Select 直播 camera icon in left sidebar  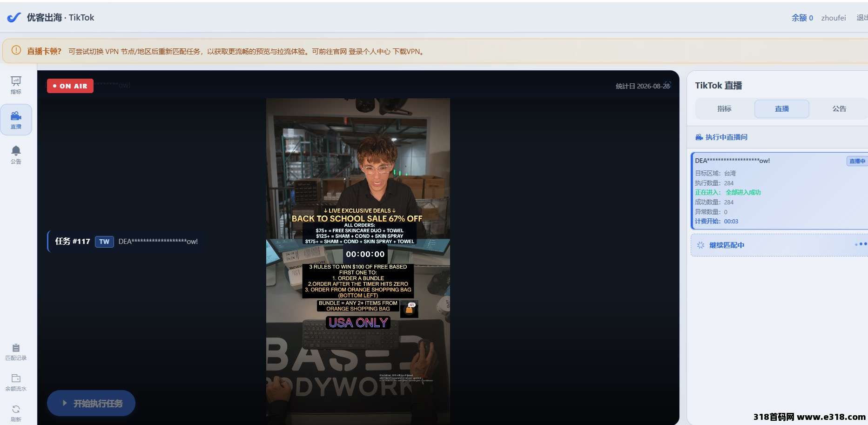pos(16,120)
